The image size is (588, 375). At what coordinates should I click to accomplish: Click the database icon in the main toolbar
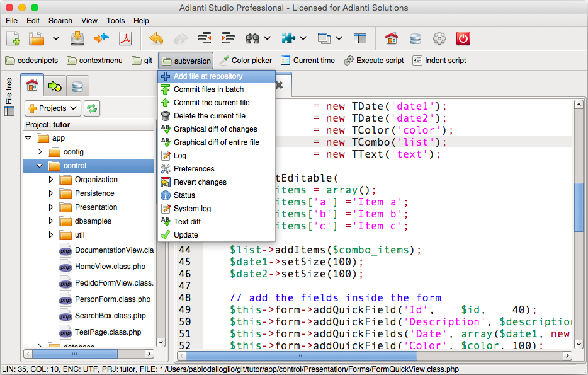tap(415, 38)
